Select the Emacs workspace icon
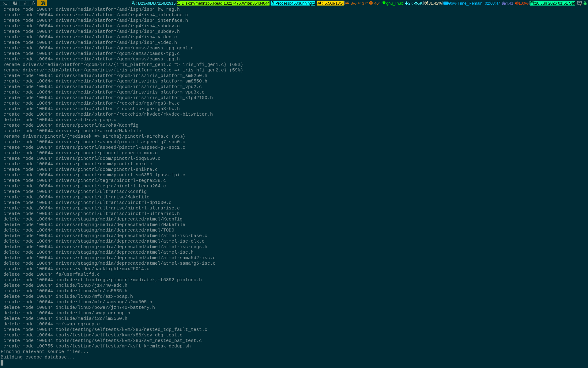This screenshot has width=588, height=368. (25, 3)
